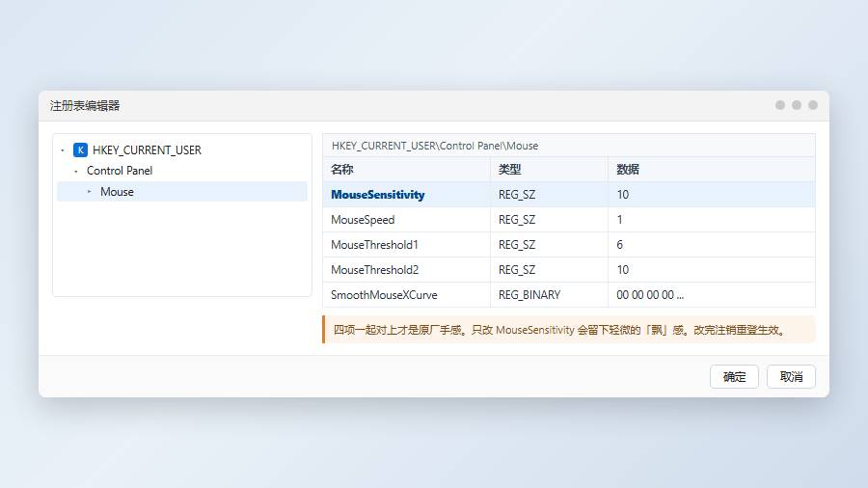Click the leftmost window control dot
Viewport: 868px width, 488px height.
coord(780,105)
